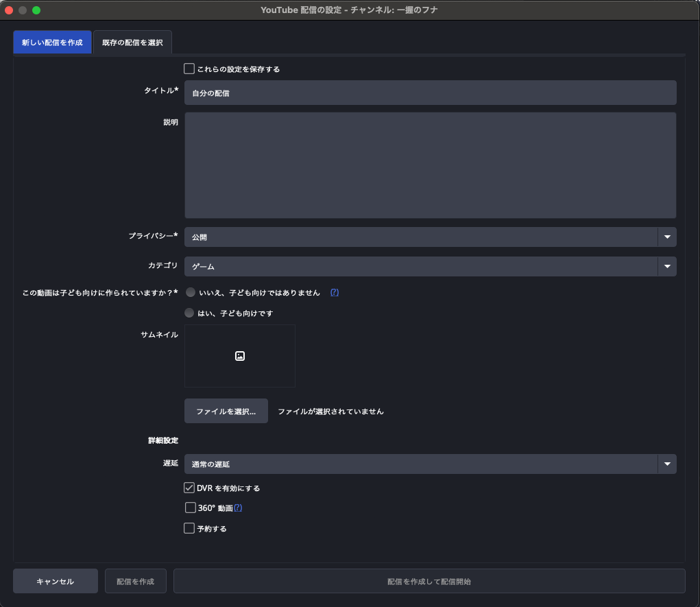The height and width of the screenshot is (607, 700).
Task: Uncheck DVR を有効にする checkbox
Action: [x=189, y=488]
